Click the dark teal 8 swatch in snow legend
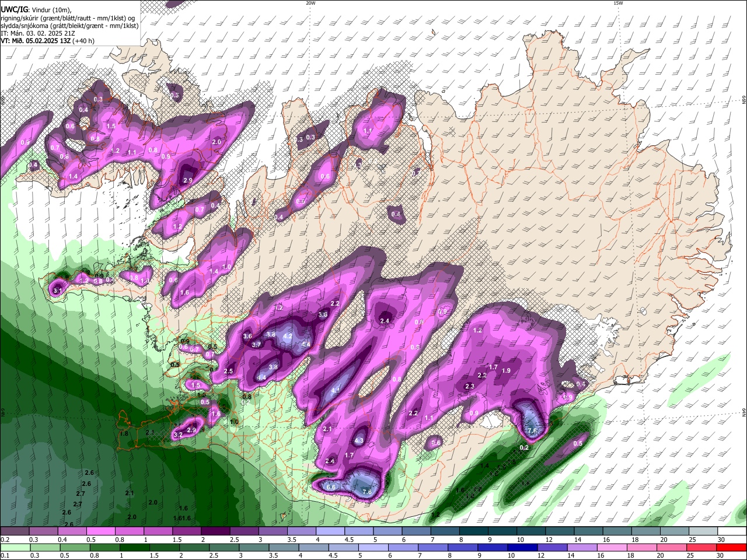 click(474, 531)
